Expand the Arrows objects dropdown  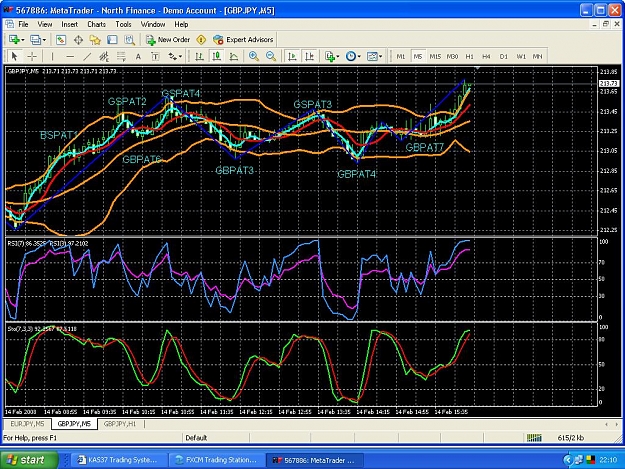tap(180, 57)
